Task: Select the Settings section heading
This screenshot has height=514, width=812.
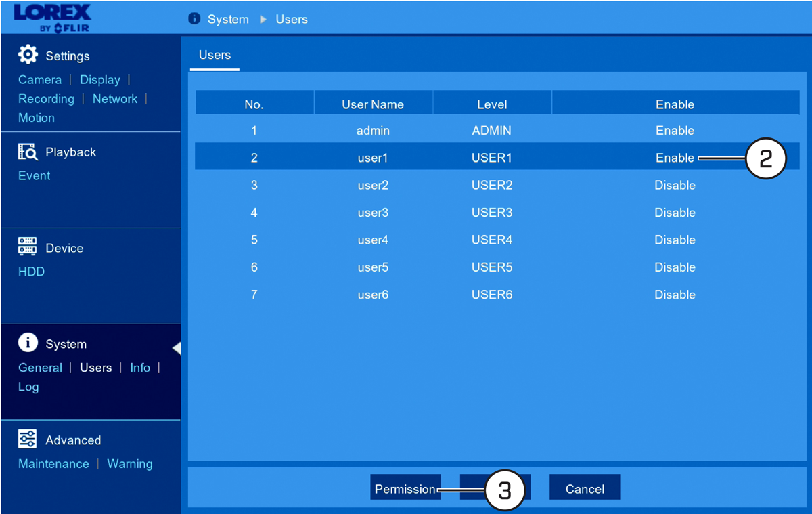Action: (68, 56)
